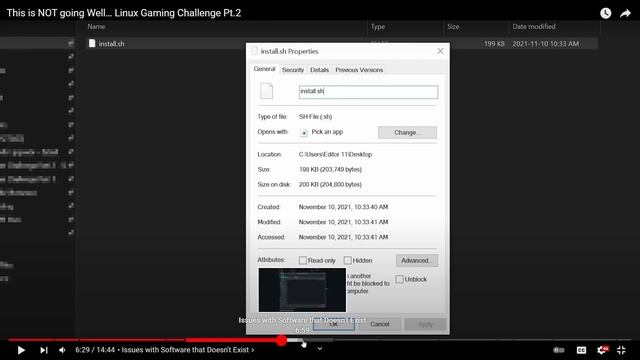
Task: Click the video title text
Action: pyautogui.click(x=124, y=13)
